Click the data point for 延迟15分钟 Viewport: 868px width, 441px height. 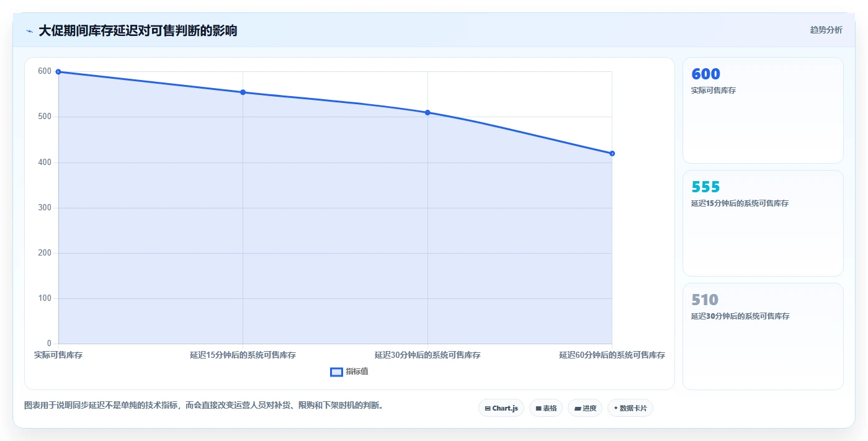click(x=243, y=92)
